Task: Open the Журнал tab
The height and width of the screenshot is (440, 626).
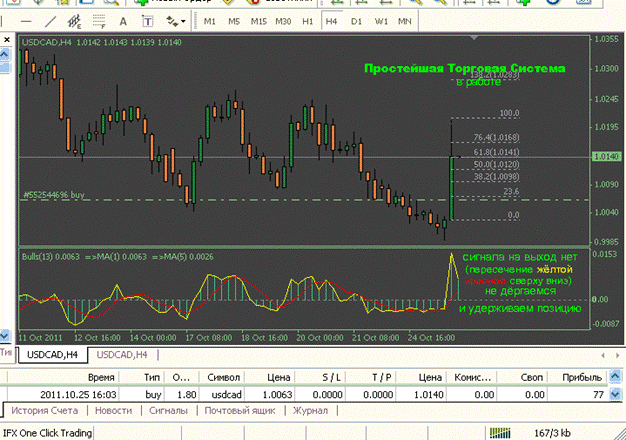Action: 310,410
